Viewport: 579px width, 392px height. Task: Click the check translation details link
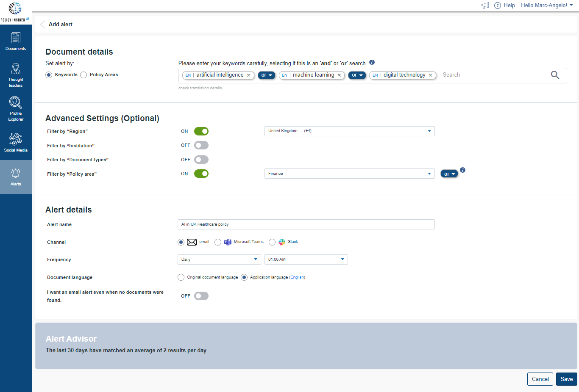[200, 88]
